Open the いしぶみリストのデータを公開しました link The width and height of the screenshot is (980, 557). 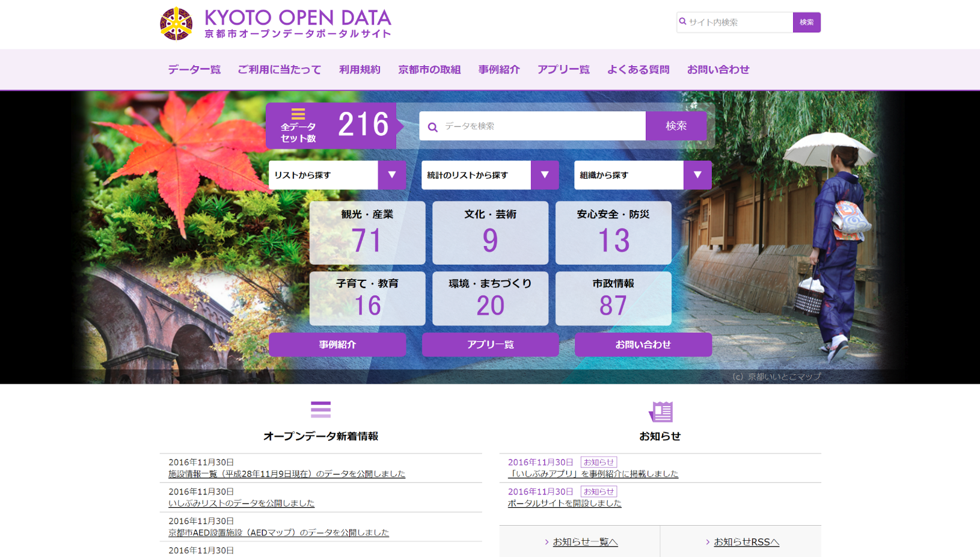tap(241, 503)
